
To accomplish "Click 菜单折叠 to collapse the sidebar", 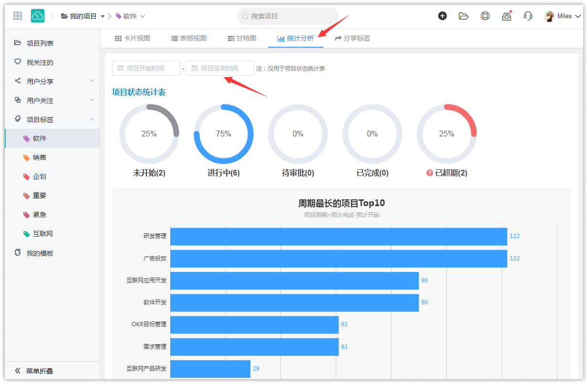I will pos(34,371).
